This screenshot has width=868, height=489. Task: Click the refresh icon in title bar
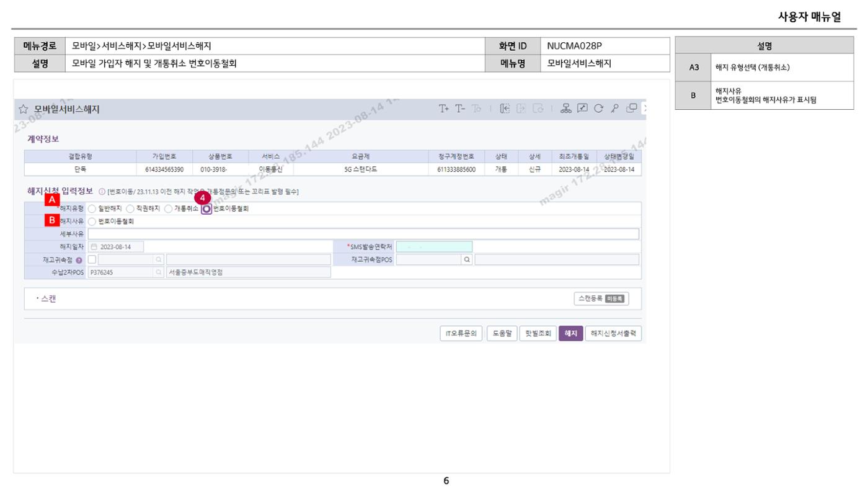coord(598,109)
